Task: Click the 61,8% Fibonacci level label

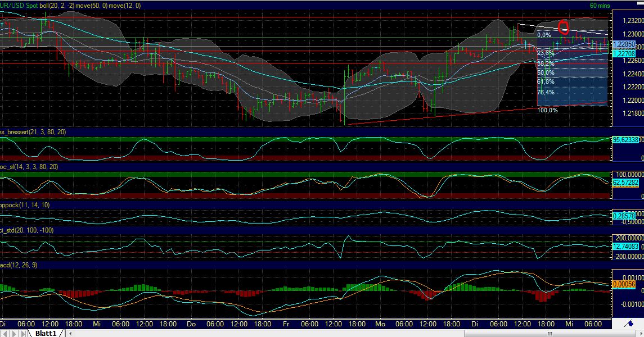Action: click(546, 81)
